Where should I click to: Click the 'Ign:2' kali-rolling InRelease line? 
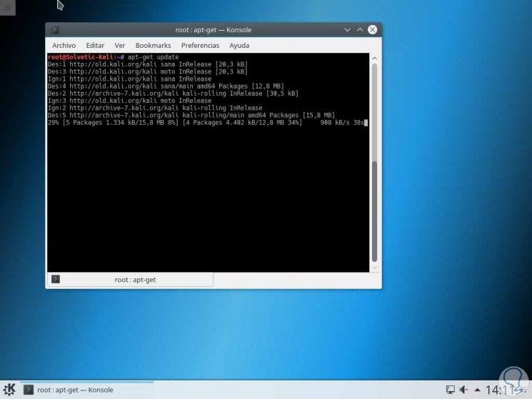(x=155, y=108)
